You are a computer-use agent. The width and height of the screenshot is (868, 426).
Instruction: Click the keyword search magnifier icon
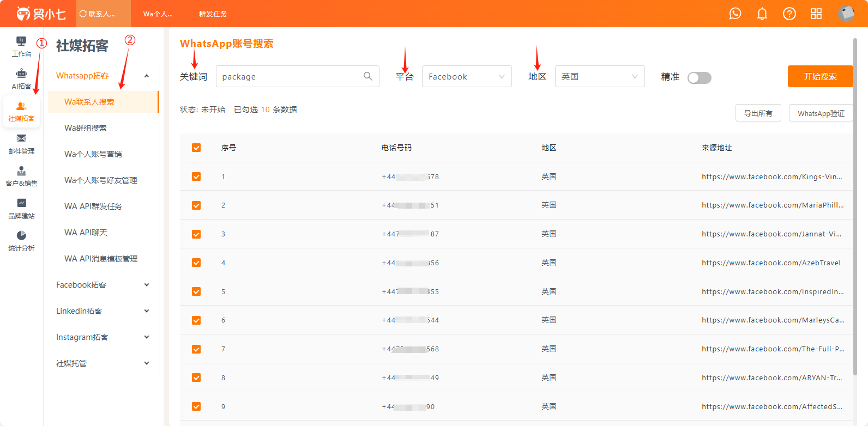[368, 76]
